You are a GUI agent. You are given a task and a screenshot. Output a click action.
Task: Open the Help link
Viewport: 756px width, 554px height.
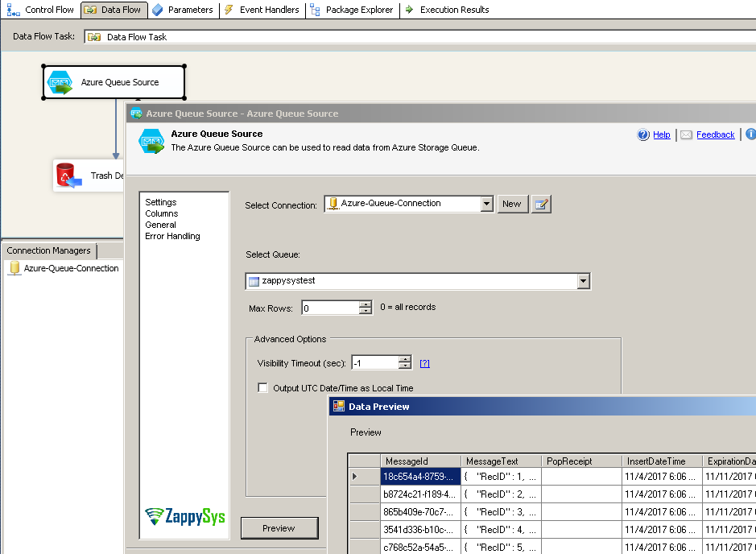pyautogui.click(x=662, y=134)
